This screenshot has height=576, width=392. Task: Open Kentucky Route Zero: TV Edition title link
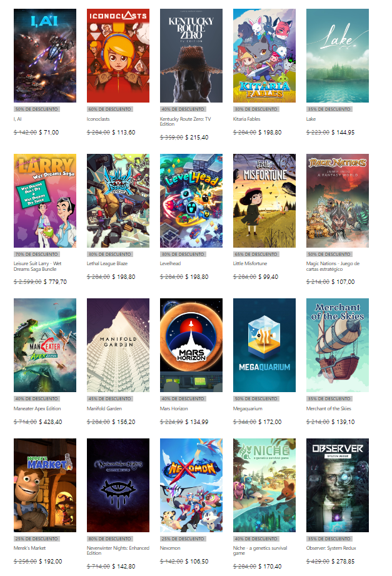[185, 121]
